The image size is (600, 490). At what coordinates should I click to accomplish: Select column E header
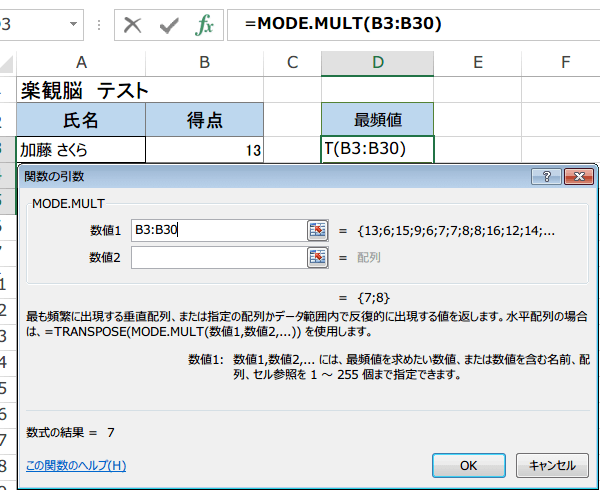point(478,62)
